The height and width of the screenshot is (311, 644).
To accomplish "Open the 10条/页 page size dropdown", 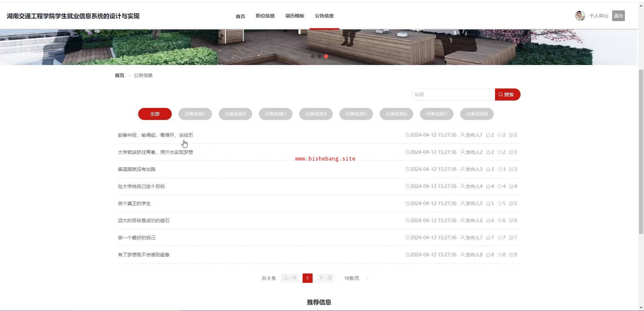I will tap(356, 278).
